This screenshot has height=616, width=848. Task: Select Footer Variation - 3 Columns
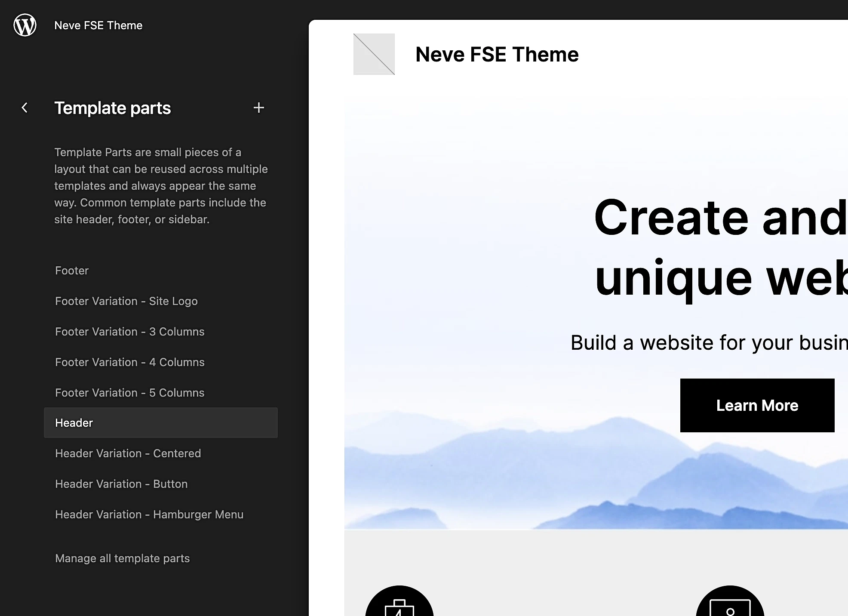129,331
